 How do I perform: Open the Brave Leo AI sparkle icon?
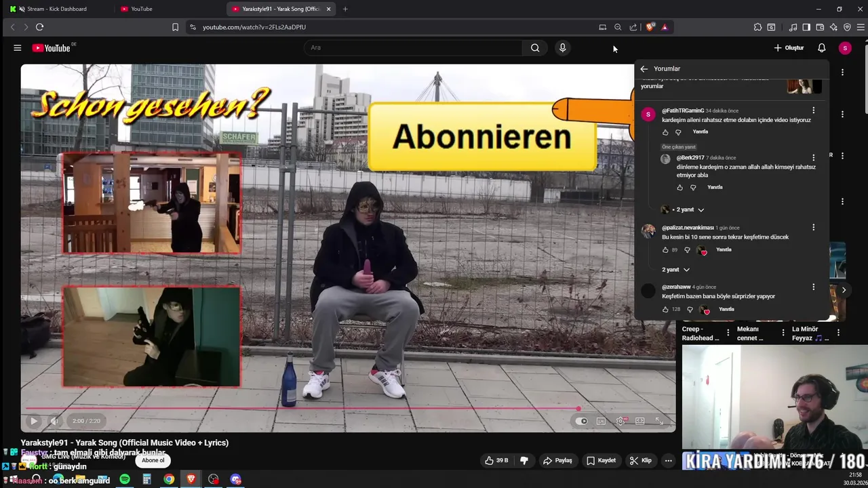pyautogui.click(x=833, y=27)
